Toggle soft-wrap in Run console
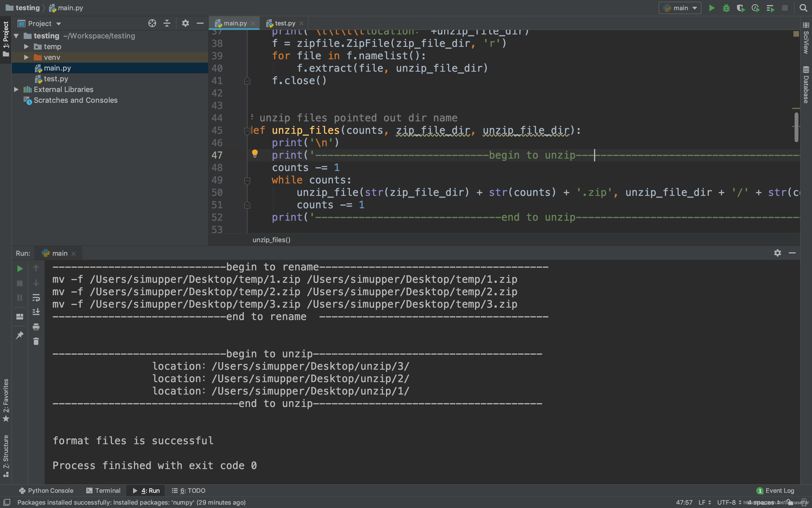Viewport: 812px width, 508px height. coord(36,298)
